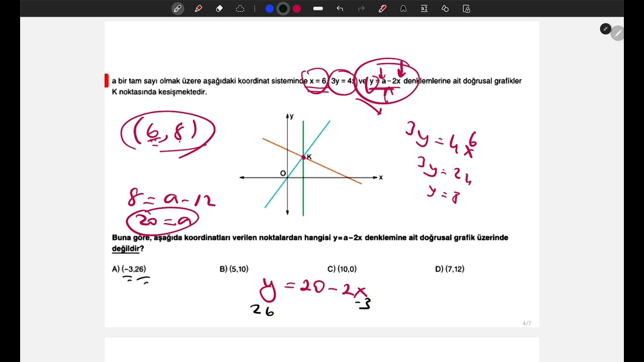Image resolution: width=644 pixels, height=362 pixels.
Task: Pick the crimson red ink color
Action: point(297,9)
